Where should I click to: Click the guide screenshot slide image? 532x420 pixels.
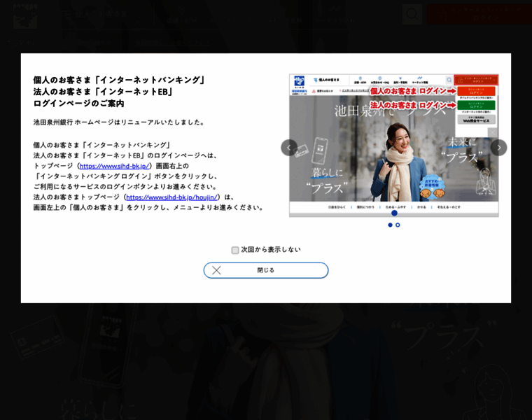(394, 146)
